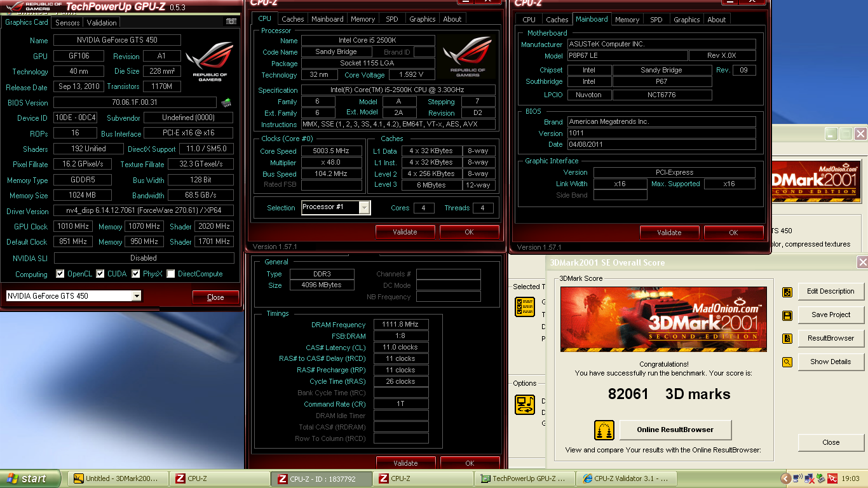
Task: Click the 3DMark2001 banner image in score dialog
Action: 663,320
